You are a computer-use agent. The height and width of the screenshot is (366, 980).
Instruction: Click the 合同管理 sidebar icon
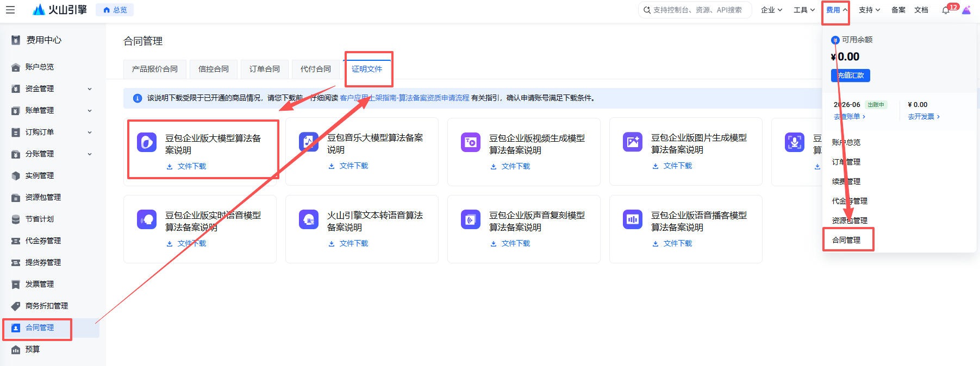pos(16,327)
